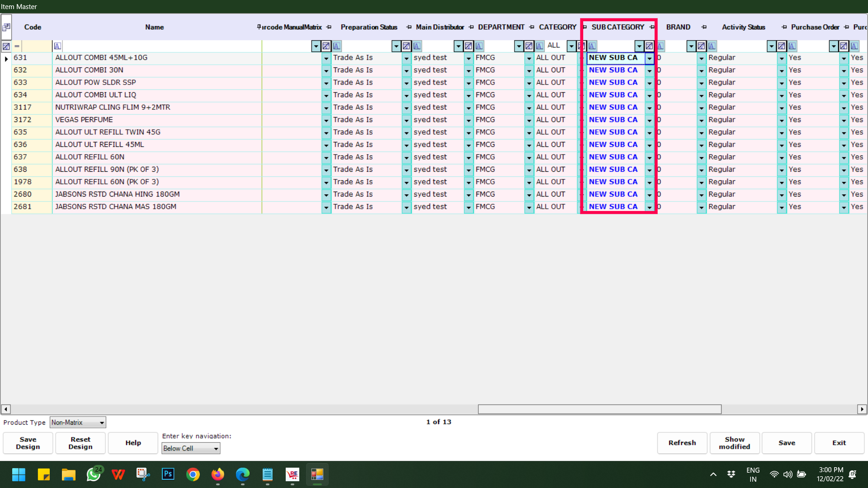The image size is (868, 488).
Task: Pin the SUB CATEGORY column header
Action: coord(652,27)
